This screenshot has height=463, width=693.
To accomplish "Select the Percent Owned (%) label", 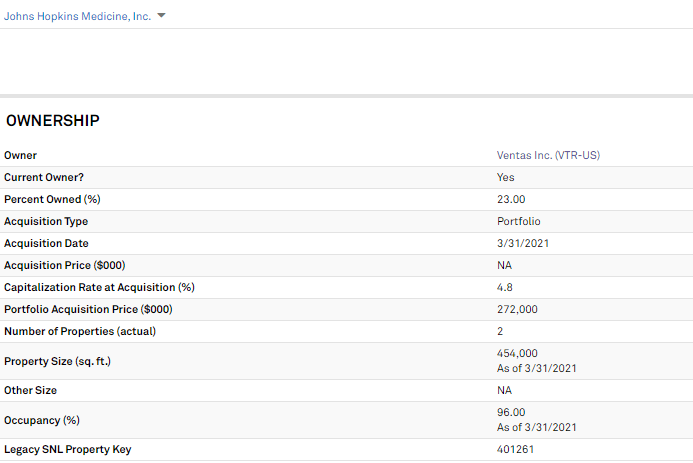I will tap(52, 199).
